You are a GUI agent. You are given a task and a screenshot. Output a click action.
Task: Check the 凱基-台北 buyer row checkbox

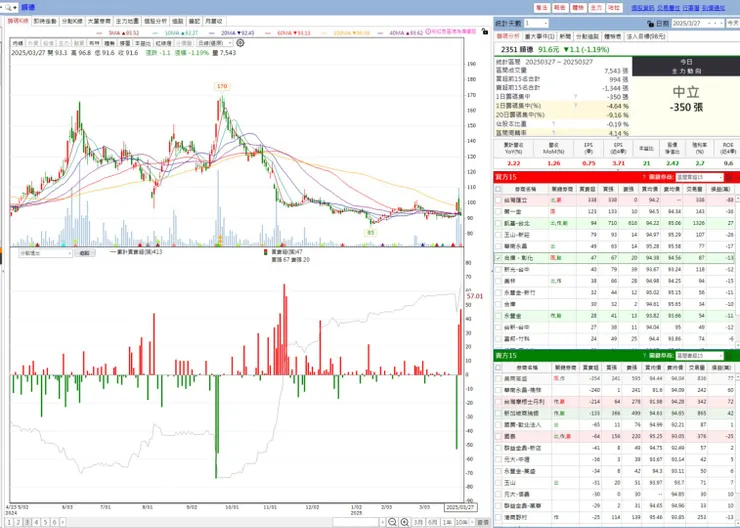pyautogui.click(x=498, y=223)
